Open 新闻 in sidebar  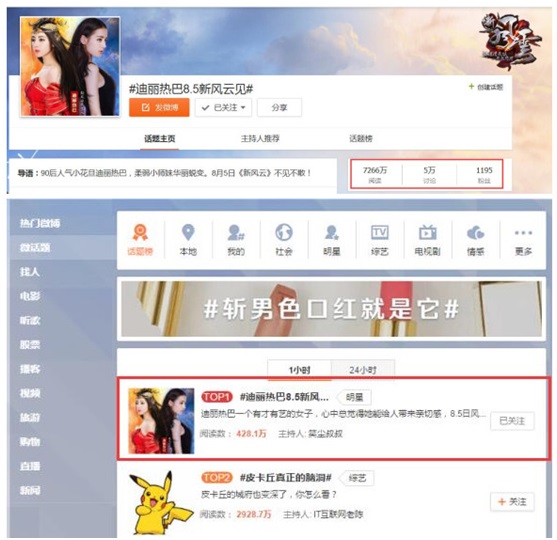click(x=30, y=490)
